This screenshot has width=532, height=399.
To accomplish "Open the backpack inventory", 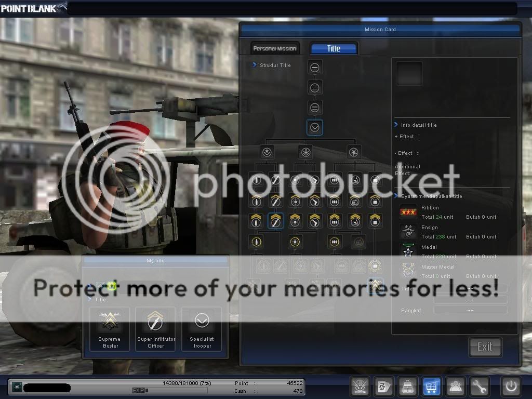I will point(407,386).
